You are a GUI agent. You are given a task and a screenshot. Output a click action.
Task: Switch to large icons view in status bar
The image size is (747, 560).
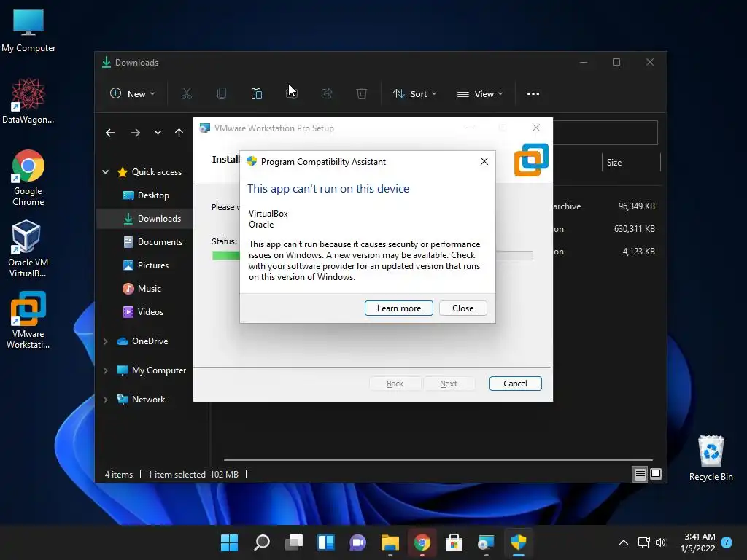656,474
